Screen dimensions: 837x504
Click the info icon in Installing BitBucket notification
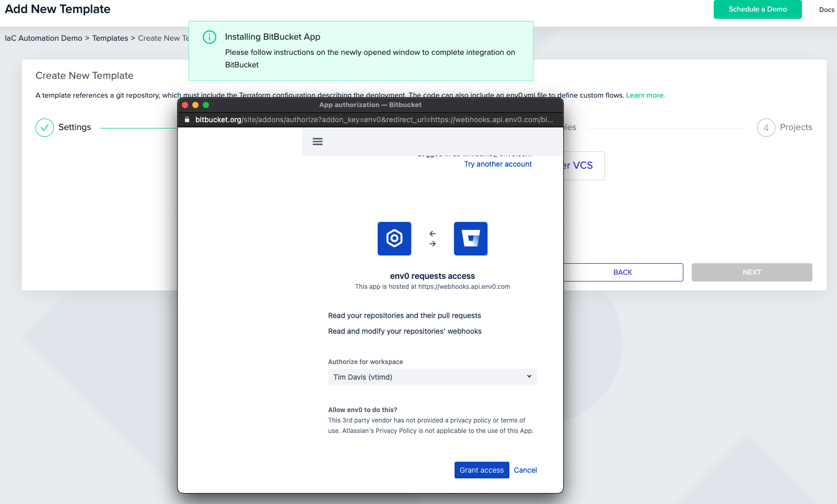210,37
